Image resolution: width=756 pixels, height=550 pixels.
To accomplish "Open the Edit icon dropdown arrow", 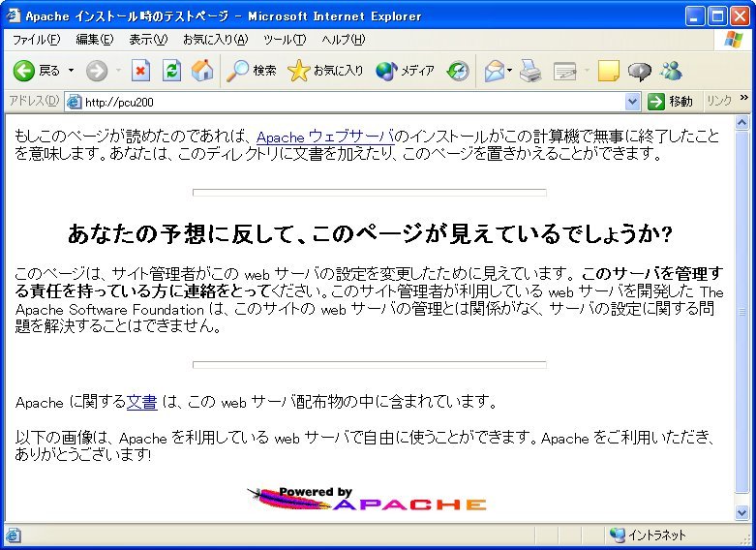I will tap(587, 71).
